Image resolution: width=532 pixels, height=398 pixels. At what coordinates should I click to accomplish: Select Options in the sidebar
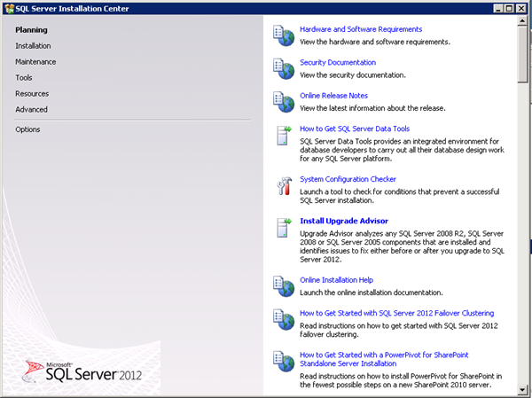pyautogui.click(x=27, y=129)
